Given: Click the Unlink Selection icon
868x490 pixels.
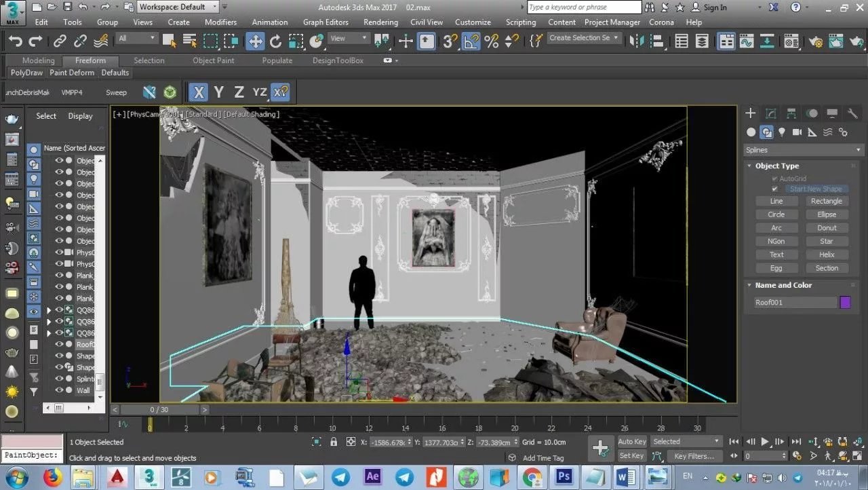Looking at the screenshot, I should [x=80, y=41].
